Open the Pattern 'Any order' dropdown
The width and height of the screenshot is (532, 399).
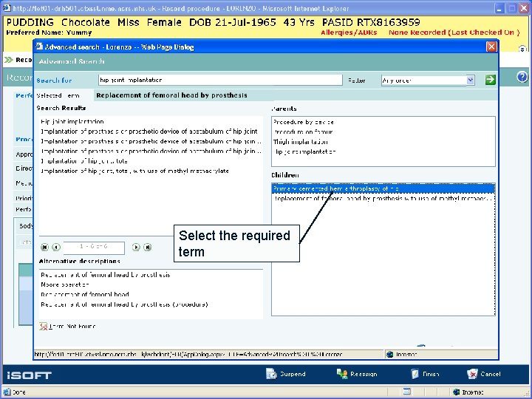[470, 81]
